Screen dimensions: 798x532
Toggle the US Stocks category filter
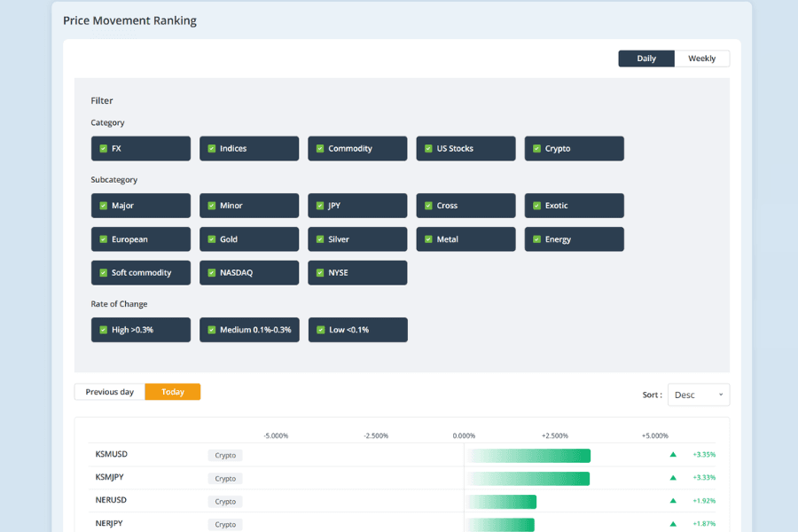[x=466, y=149]
